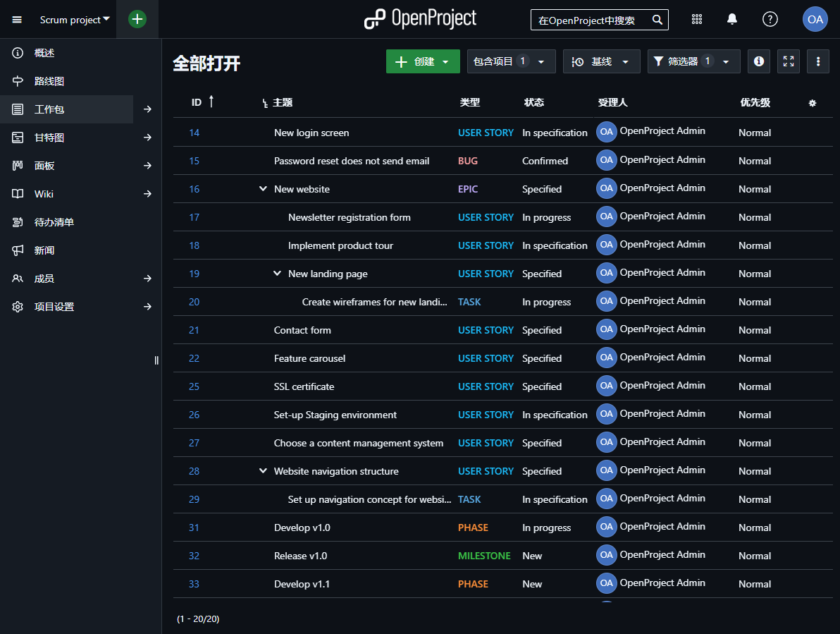
Task: Open the help question-mark menu
Action: pos(770,20)
